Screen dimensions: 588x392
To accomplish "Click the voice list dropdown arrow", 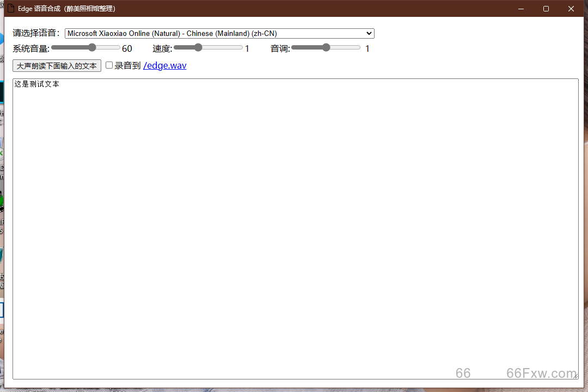I will tap(369, 33).
